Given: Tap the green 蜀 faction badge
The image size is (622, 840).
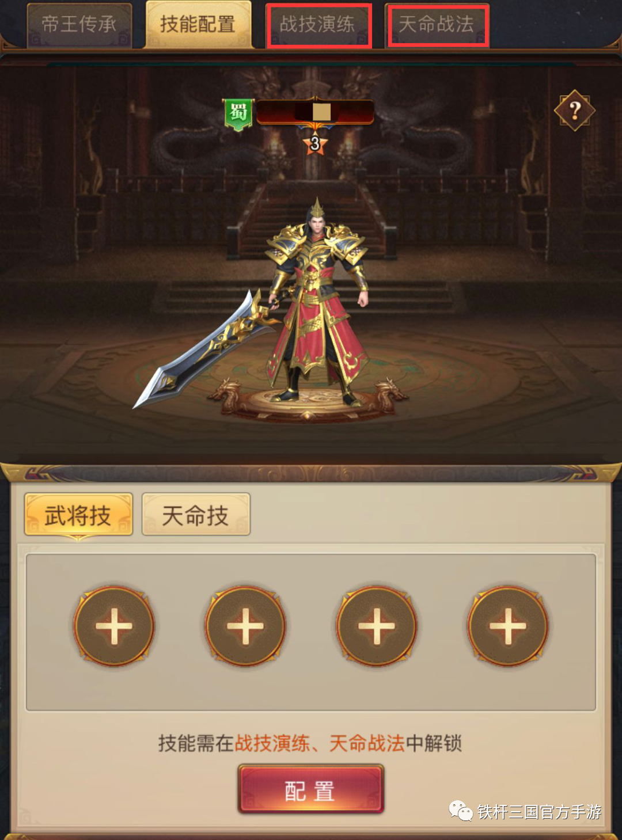Looking at the screenshot, I should click(238, 114).
